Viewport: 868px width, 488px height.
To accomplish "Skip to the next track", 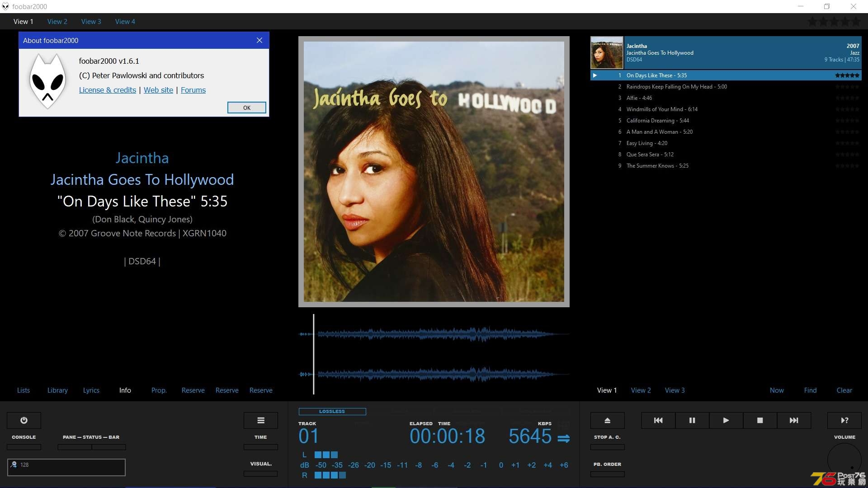I will tap(794, 420).
